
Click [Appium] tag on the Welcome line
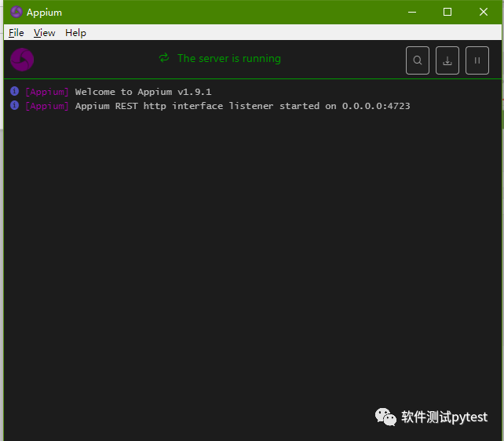[47, 92]
